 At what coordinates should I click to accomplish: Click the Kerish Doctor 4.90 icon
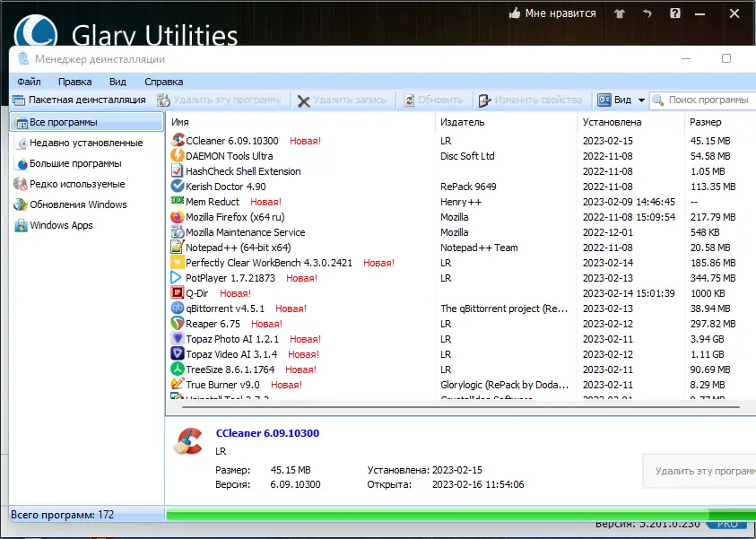178,187
